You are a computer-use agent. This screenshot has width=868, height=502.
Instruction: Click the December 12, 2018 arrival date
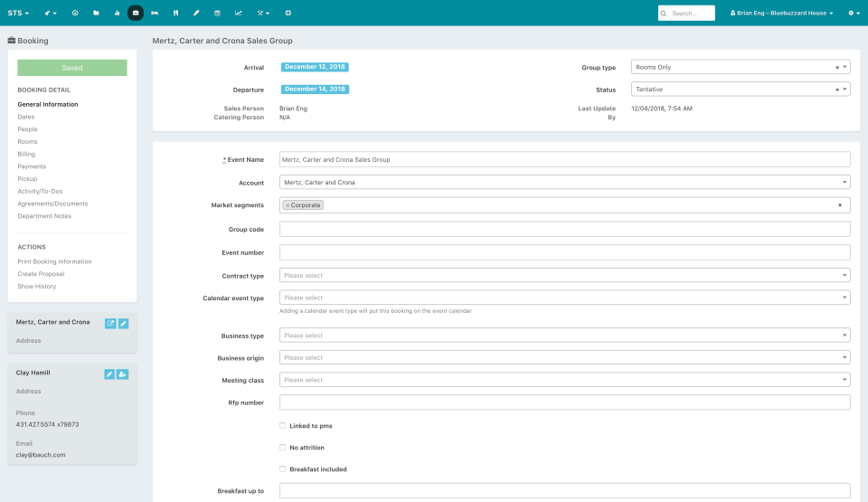click(x=315, y=67)
